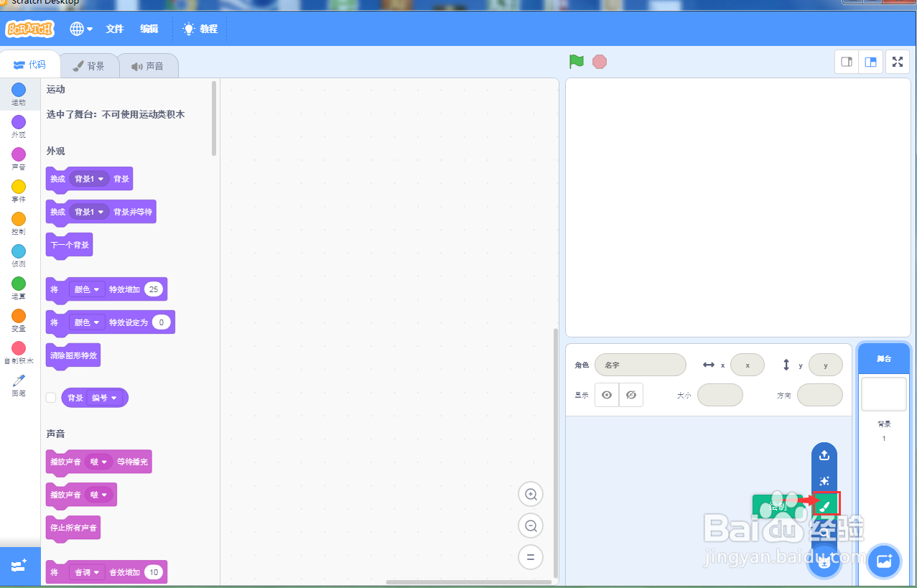Enter fullscreen presentation mode
Image resolution: width=917 pixels, height=588 pixels.
point(897,62)
